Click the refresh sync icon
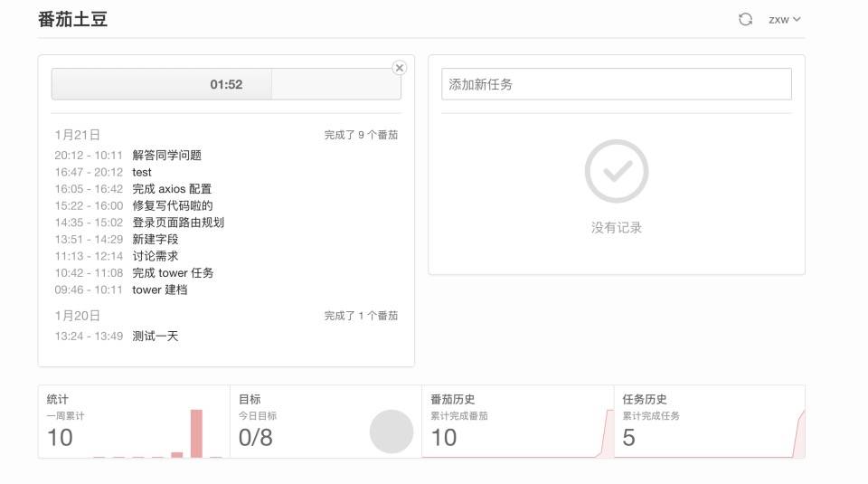 (x=745, y=19)
